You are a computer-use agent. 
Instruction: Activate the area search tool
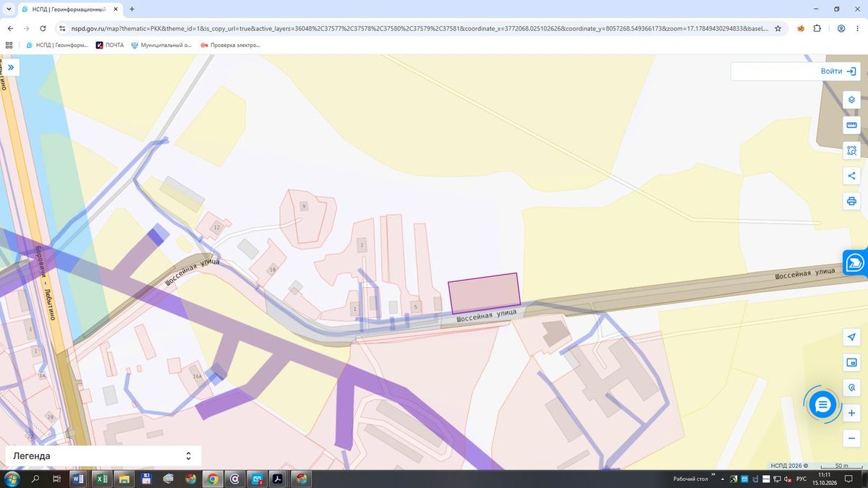(x=851, y=150)
